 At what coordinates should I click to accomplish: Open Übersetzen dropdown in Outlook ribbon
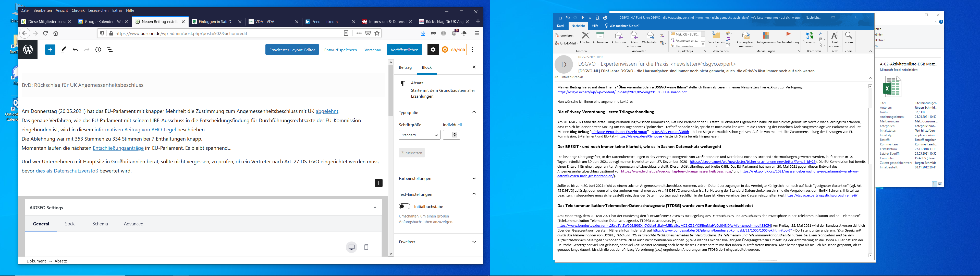point(810,40)
